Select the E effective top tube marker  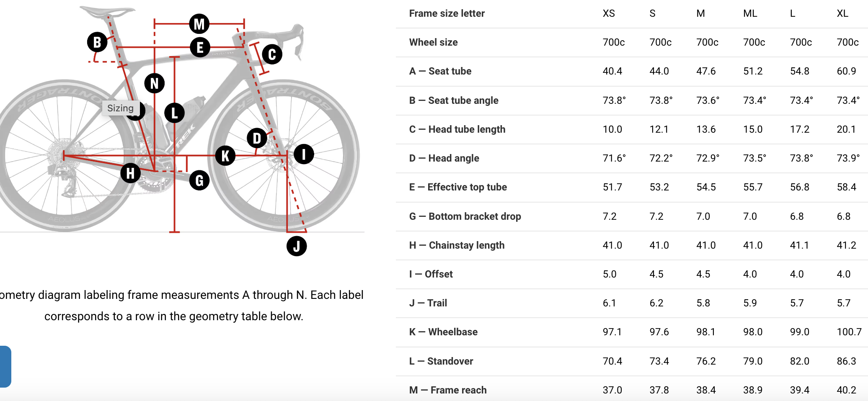tap(200, 47)
